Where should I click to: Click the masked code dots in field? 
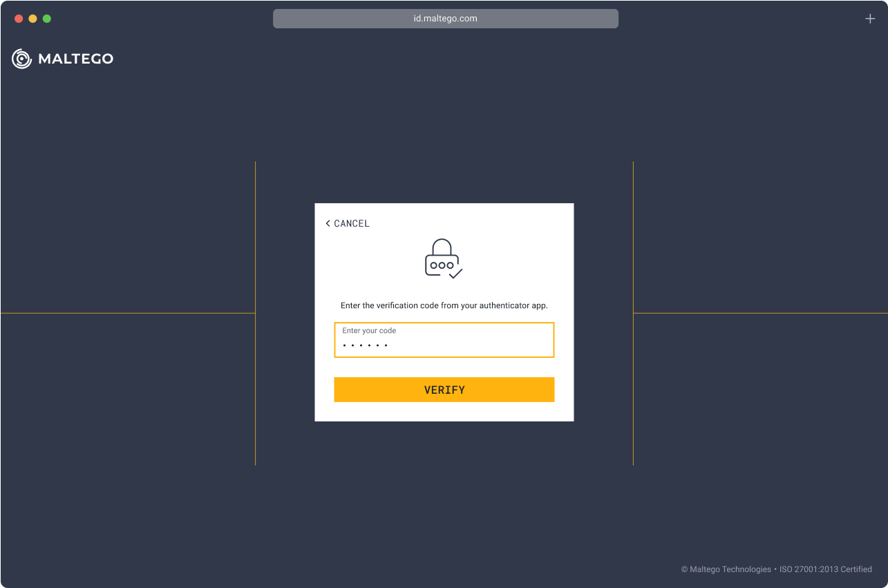point(365,345)
